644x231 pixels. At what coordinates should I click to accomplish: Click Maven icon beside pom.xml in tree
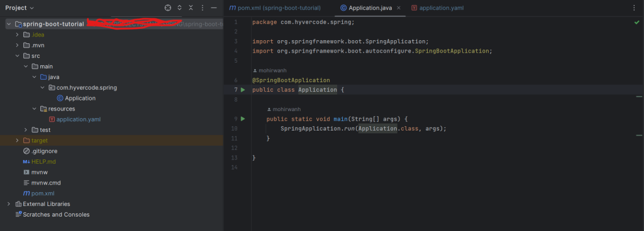pyautogui.click(x=26, y=193)
